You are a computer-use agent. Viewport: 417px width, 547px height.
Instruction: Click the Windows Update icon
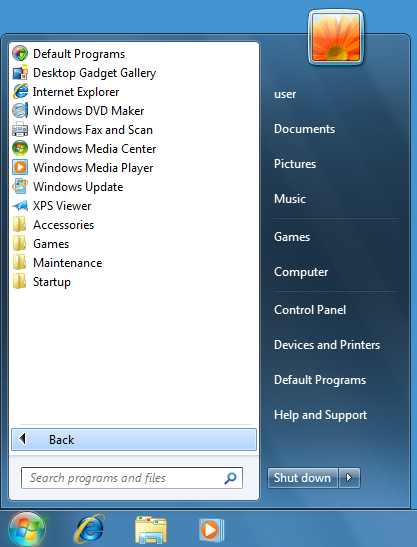tap(20, 187)
